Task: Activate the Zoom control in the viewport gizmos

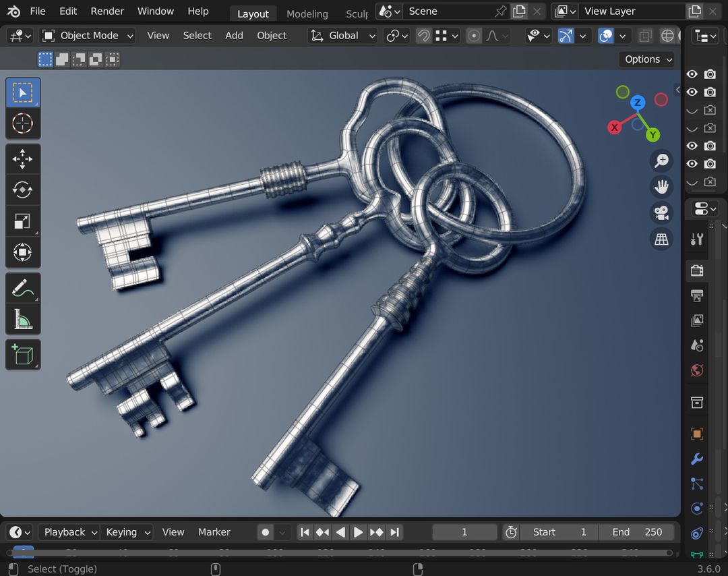Action: 661,160
